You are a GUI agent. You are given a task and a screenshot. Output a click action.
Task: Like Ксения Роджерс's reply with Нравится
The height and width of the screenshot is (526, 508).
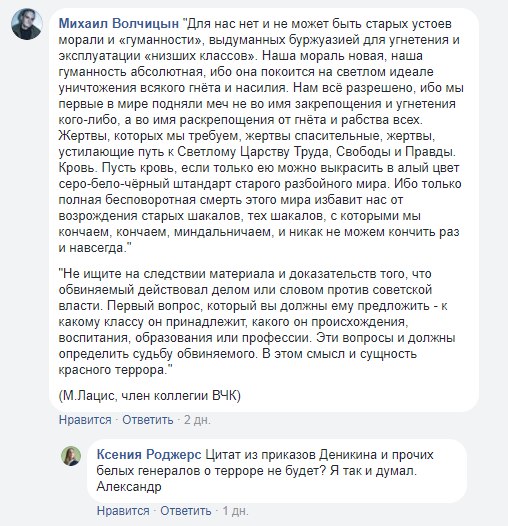click(x=123, y=511)
